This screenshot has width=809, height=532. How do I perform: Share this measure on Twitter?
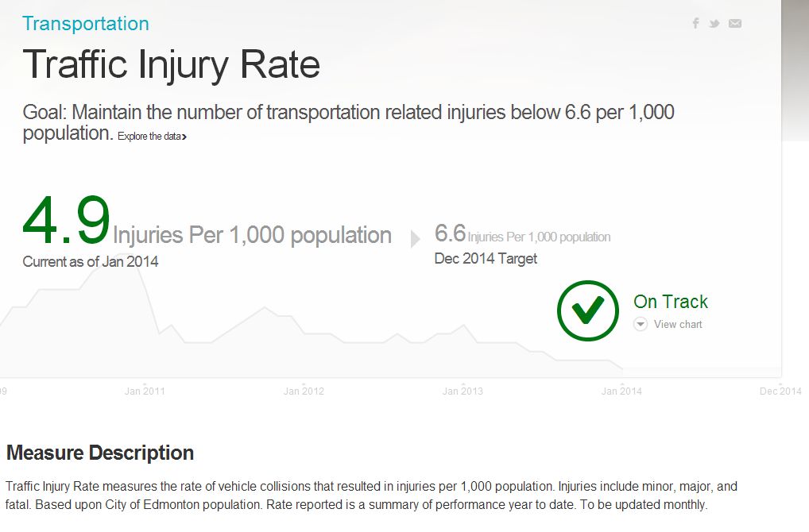coord(714,23)
